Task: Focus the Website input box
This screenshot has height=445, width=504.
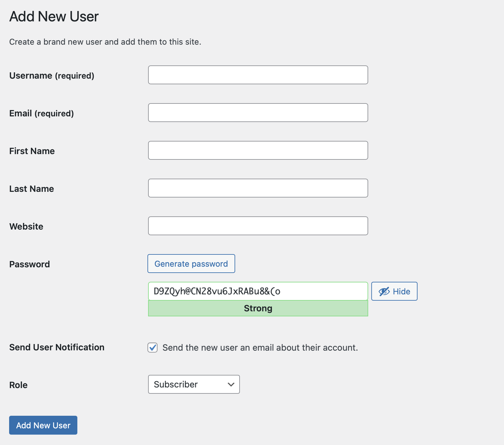Action: [x=258, y=226]
